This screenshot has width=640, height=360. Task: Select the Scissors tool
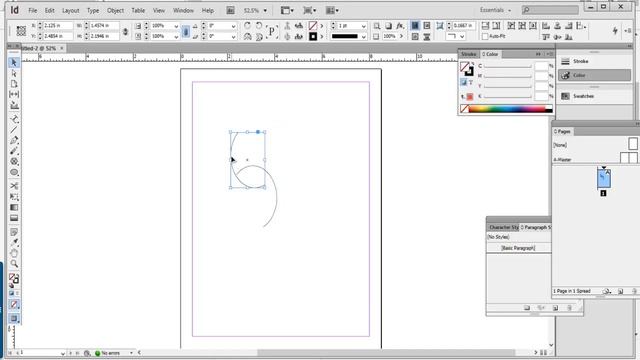pyautogui.click(x=14, y=186)
